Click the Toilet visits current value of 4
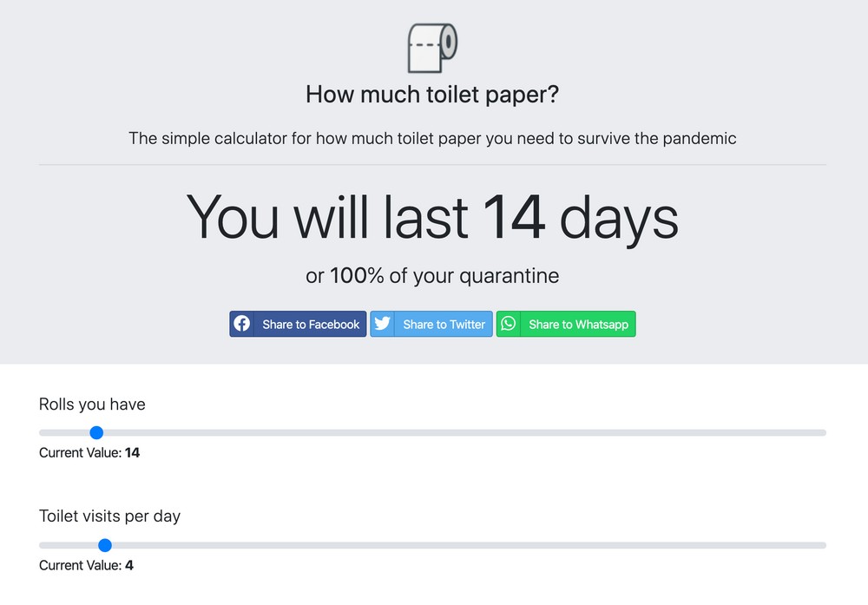Image resolution: width=868 pixels, height=605 pixels. click(129, 565)
